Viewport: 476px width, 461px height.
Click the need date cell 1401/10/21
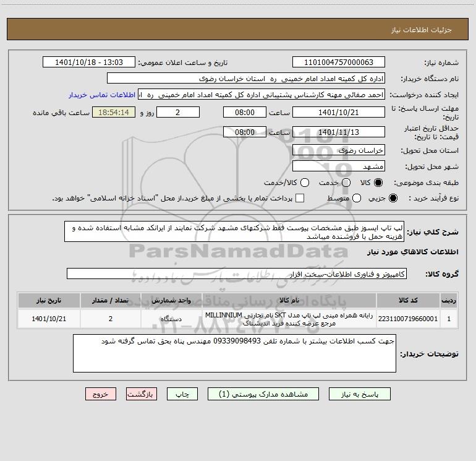coord(49,319)
